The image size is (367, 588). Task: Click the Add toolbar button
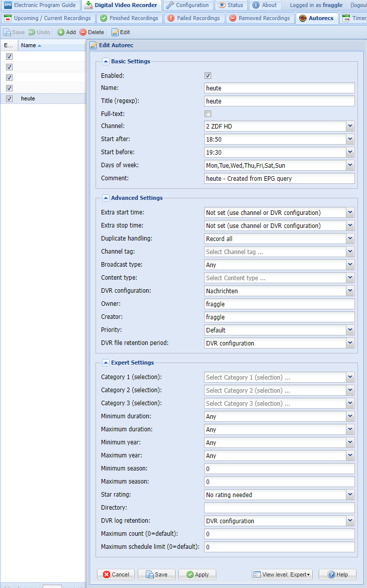[66, 32]
